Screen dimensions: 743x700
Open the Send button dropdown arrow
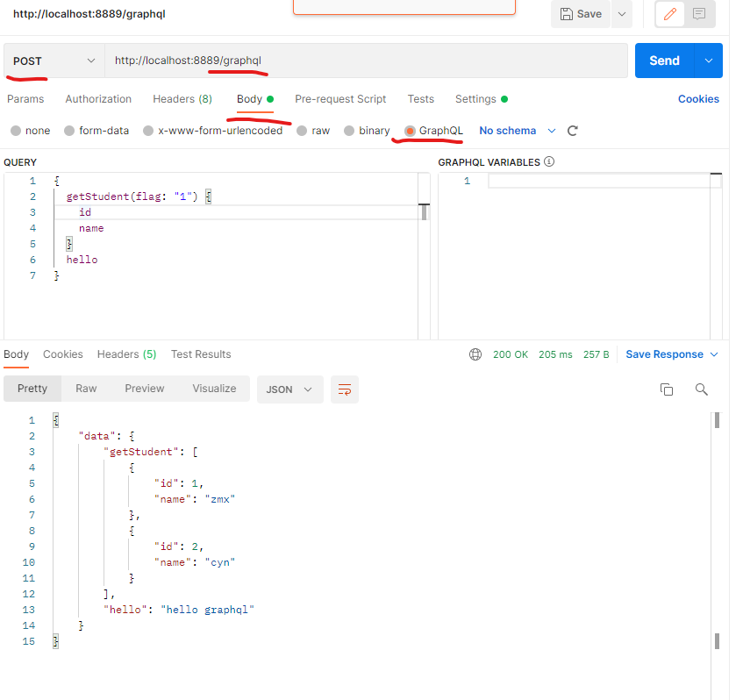pos(709,61)
